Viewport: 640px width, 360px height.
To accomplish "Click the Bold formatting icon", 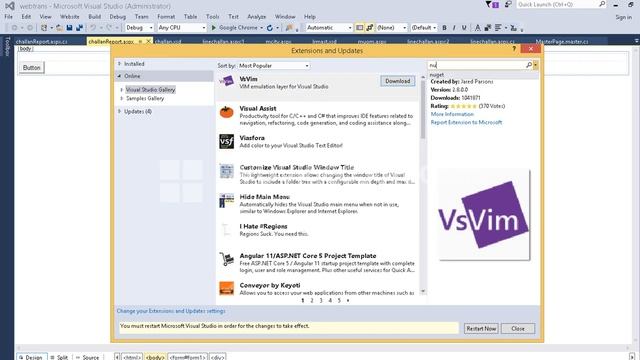I will 444,28.
